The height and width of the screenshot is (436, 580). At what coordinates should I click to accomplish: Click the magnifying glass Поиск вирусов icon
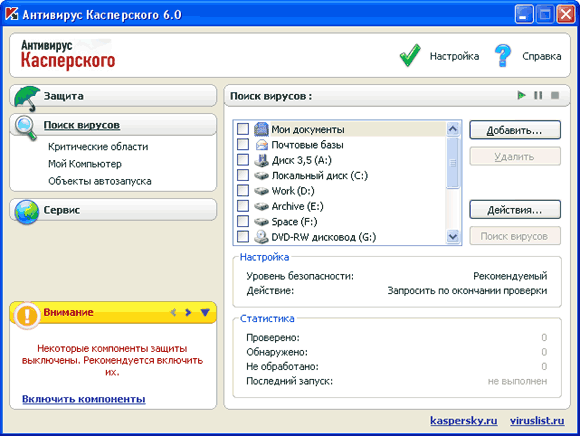tap(26, 128)
